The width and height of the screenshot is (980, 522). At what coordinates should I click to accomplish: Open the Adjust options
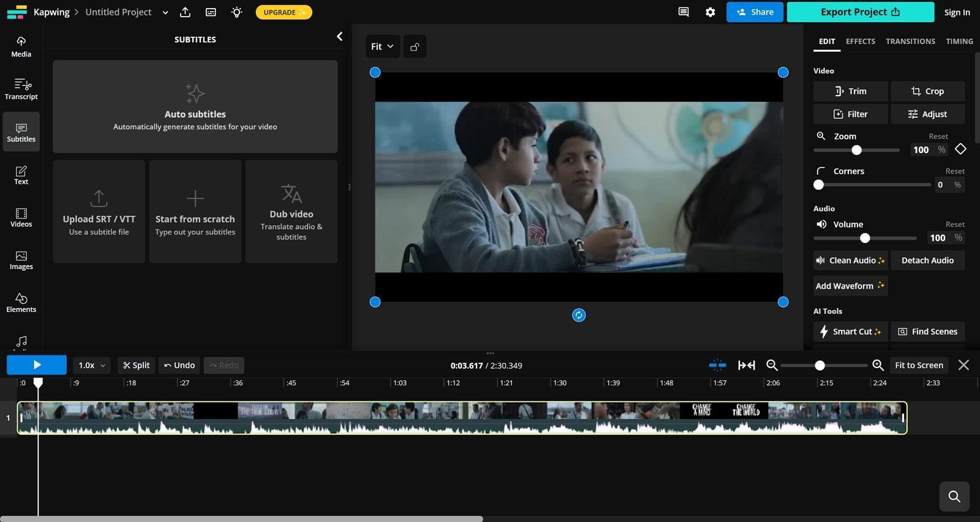(x=928, y=114)
